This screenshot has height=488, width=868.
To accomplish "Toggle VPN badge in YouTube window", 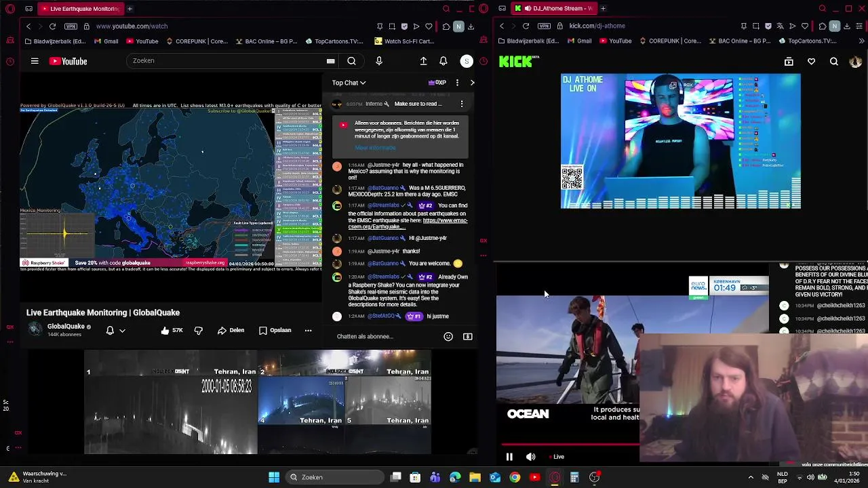I will [x=71, y=26].
